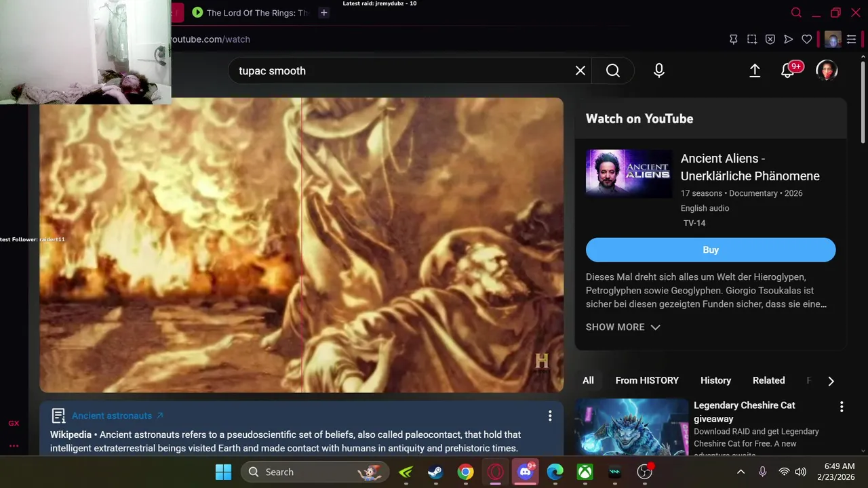868x488 pixels.
Task: Click the main video player
Action: [x=301, y=245]
